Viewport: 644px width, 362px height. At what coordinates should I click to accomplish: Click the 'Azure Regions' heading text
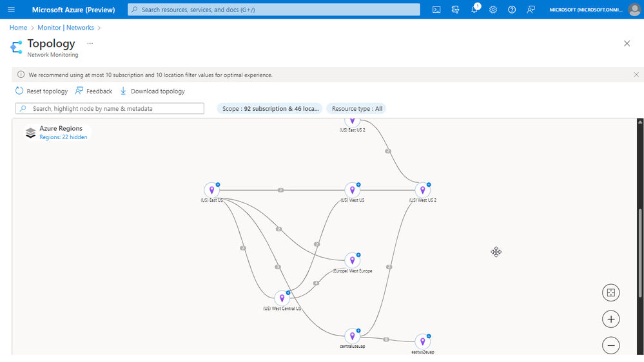(61, 128)
